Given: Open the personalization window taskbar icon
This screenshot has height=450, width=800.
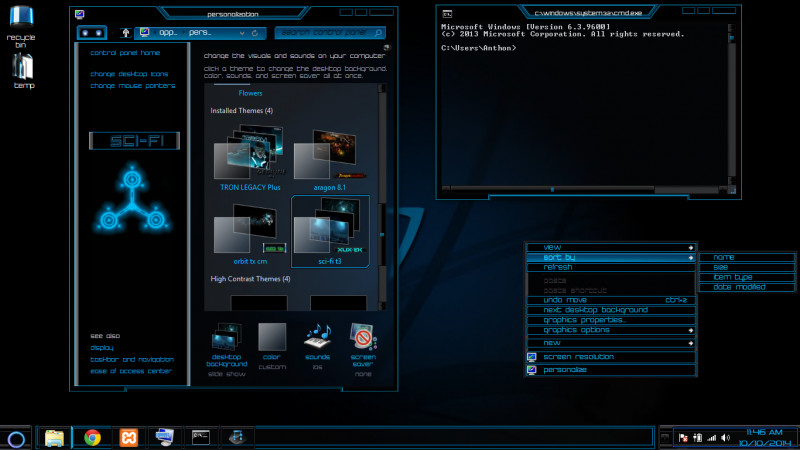Looking at the screenshot, I should pos(165,438).
